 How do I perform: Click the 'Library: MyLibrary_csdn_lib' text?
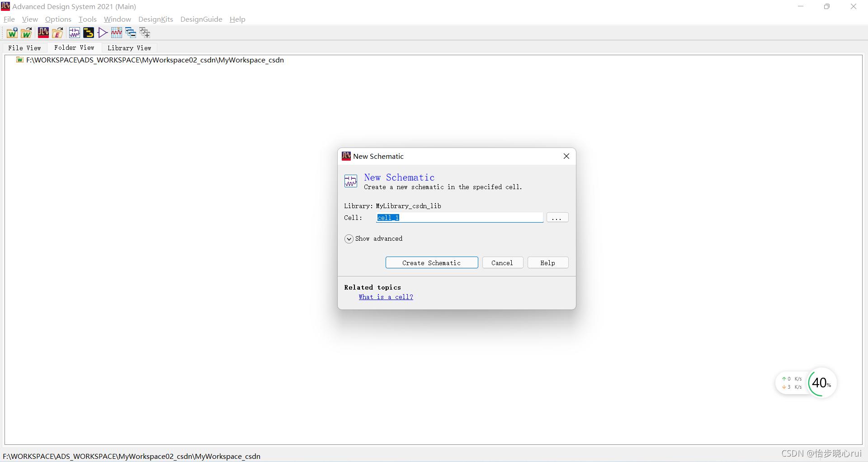coord(392,206)
